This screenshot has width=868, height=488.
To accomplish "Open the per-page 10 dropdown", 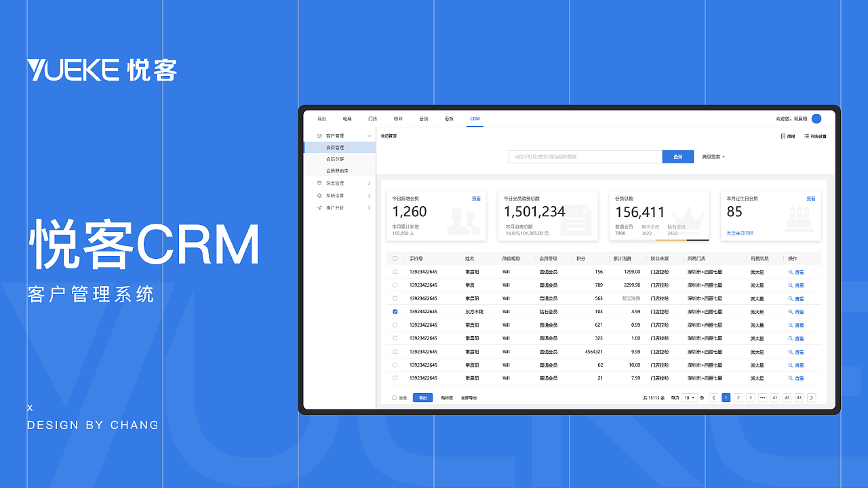I will click(x=689, y=398).
